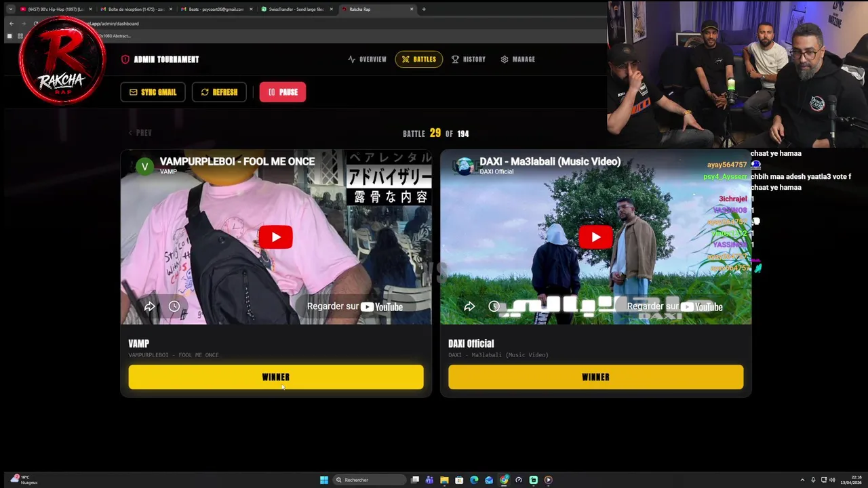Open the green square app on taskbar
The height and width of the screenshot is (488, 868).
click(x=534, y=480)
